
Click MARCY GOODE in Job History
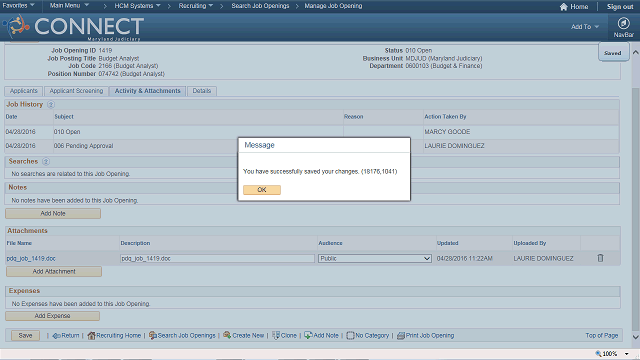(x=447, y=132)
